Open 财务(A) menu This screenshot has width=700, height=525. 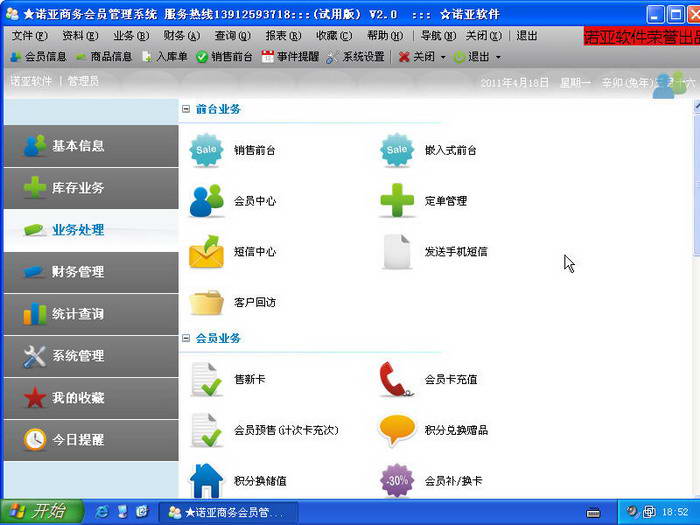[181, 35]
